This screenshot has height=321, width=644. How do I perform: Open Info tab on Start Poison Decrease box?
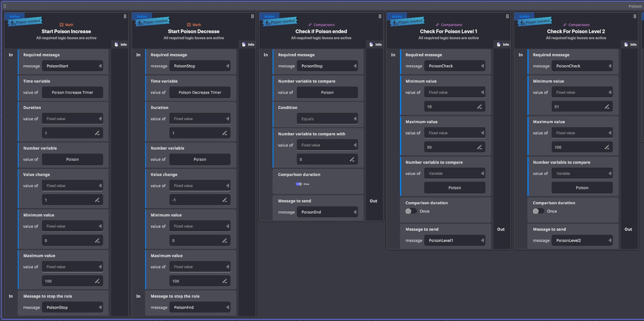click(248, 45)
